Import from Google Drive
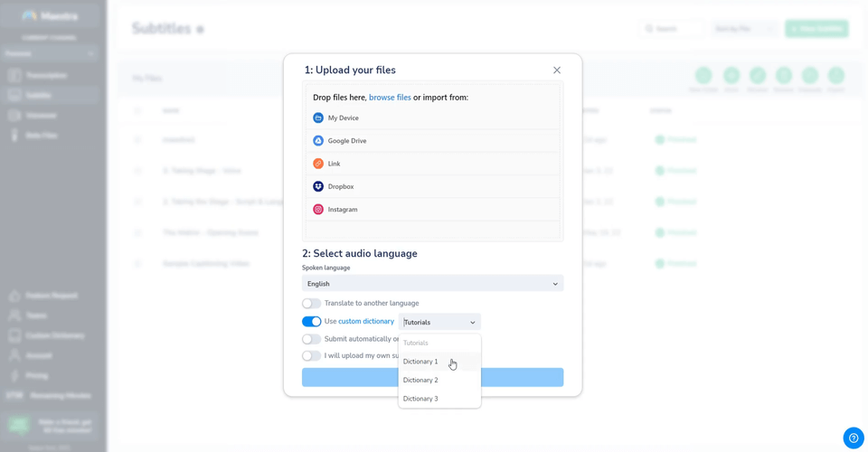This screenshot has width=868, height=452. (x=433, y=140)
